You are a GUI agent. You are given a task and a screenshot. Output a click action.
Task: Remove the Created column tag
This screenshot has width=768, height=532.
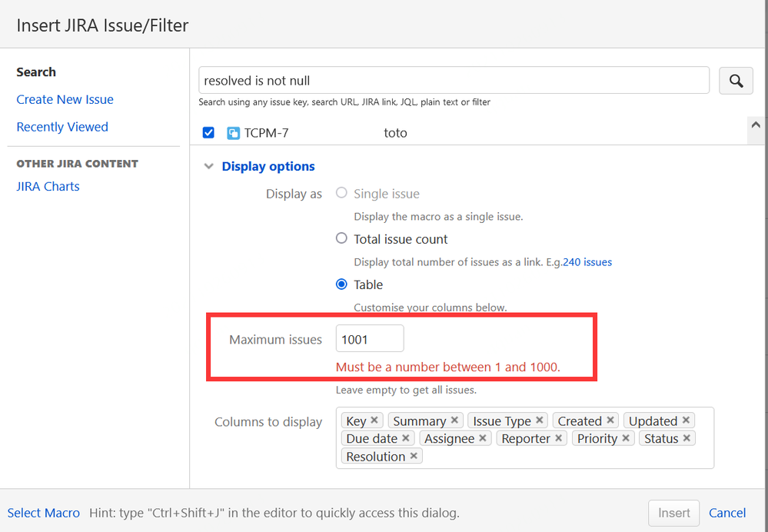pos(610,420)
